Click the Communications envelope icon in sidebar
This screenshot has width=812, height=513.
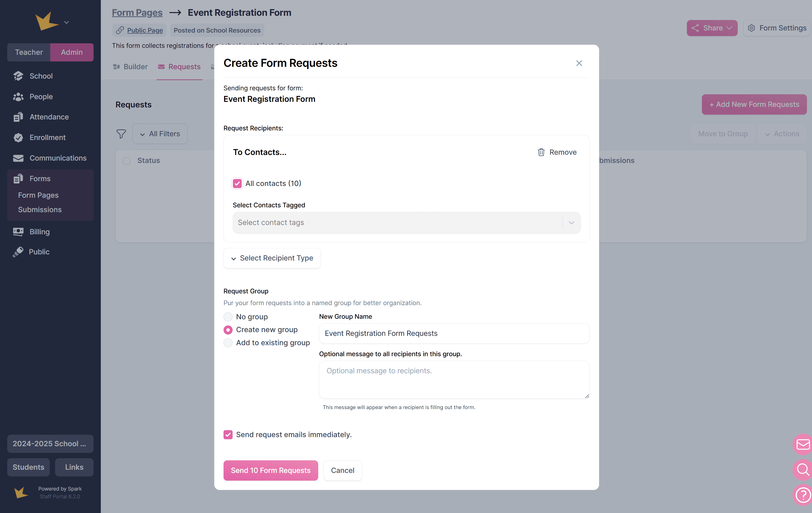coord(18,158)
